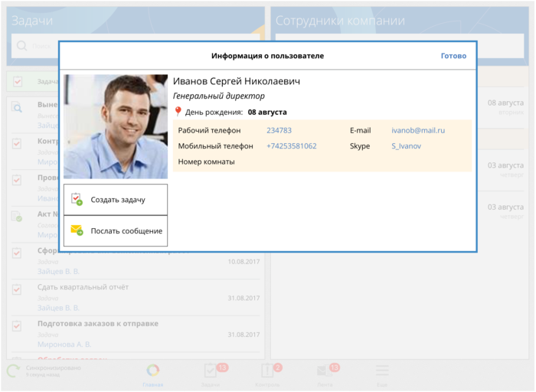Toggle checkbox for Сдать квартальный отчёт task
This screenshot has height=392, width=536.
point(17,289)
